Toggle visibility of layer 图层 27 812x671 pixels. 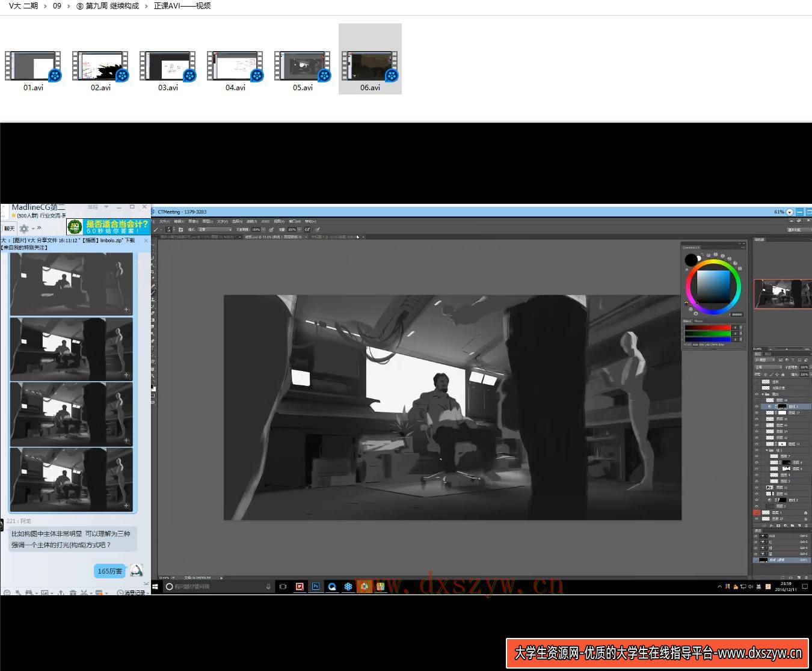click(756, 518)
